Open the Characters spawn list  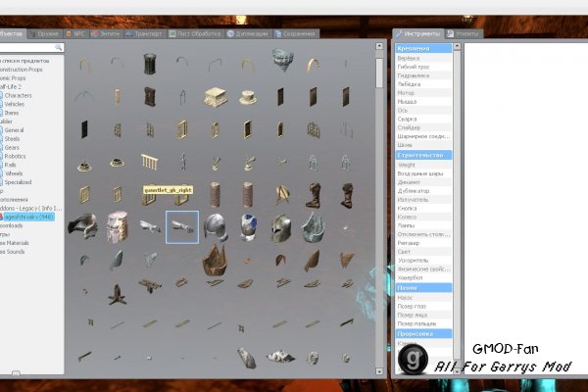(x=18, y=96)
